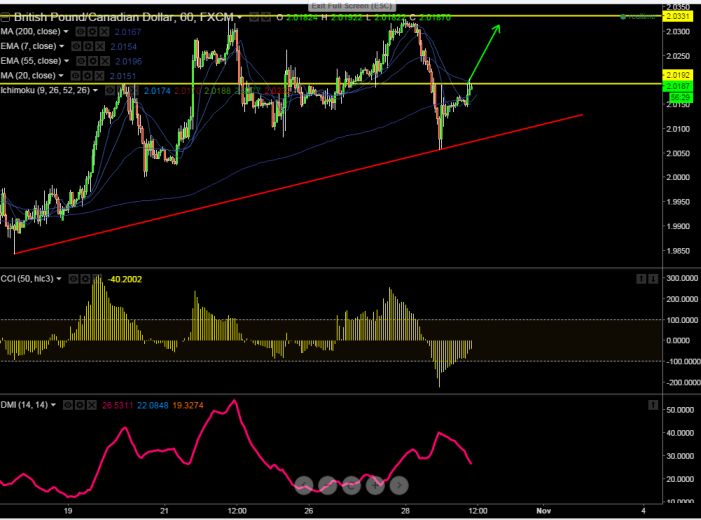The height and width of the screenshot is (520, 701).
Task: Open settings gear for MA (20, close)
Action: pos(87,76)
